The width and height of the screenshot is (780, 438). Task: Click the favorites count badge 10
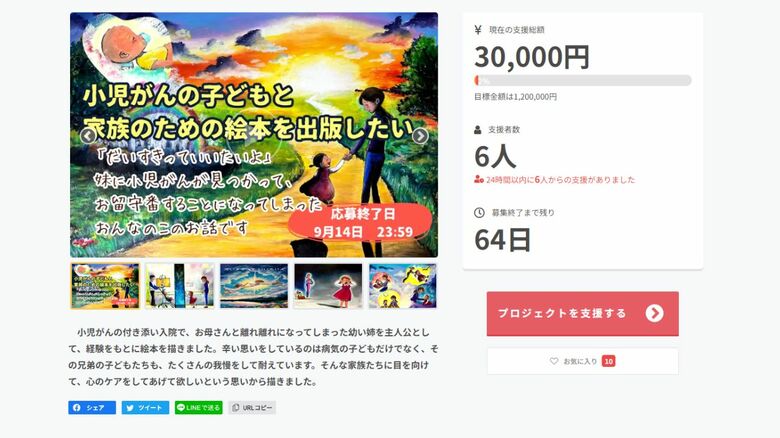[608, 361]
